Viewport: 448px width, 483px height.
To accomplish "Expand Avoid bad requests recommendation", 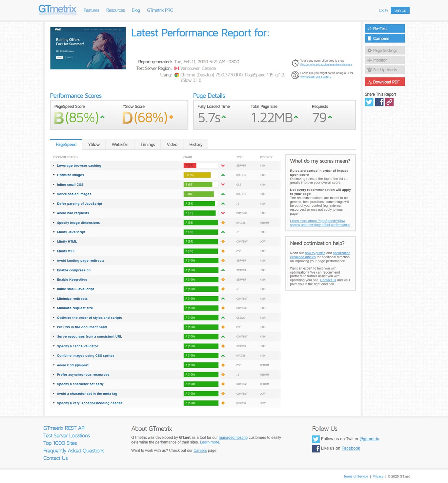I will click(73, 213).
